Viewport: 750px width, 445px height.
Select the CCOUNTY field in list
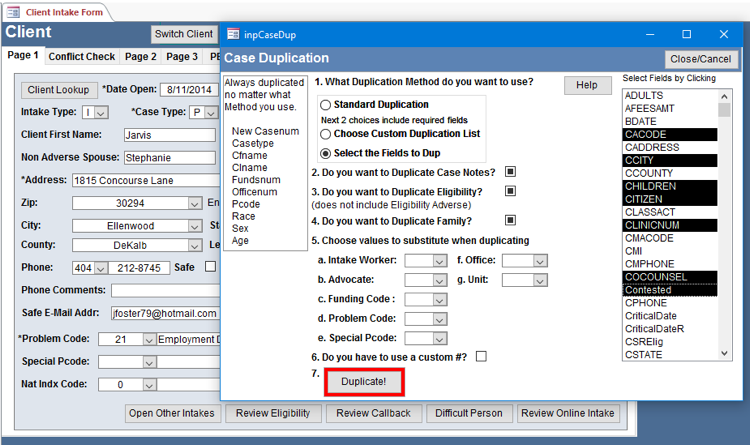(x=651, y=173)
